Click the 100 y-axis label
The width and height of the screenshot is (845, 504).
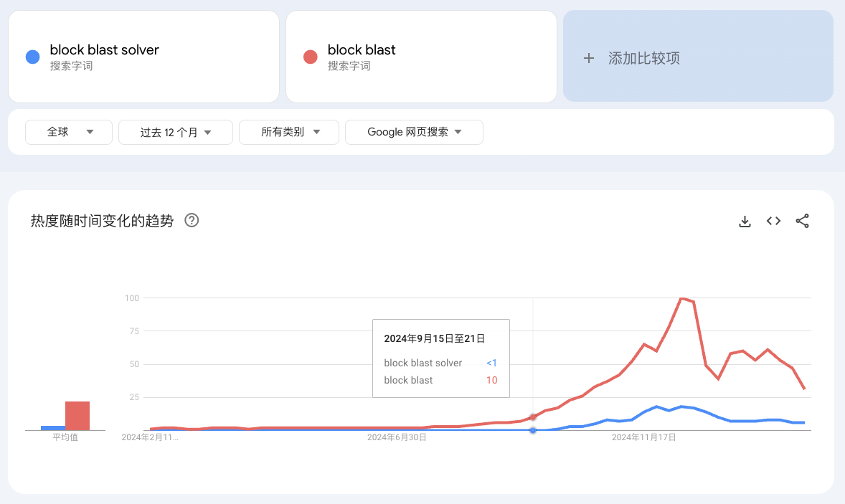[x=132, y=298]
